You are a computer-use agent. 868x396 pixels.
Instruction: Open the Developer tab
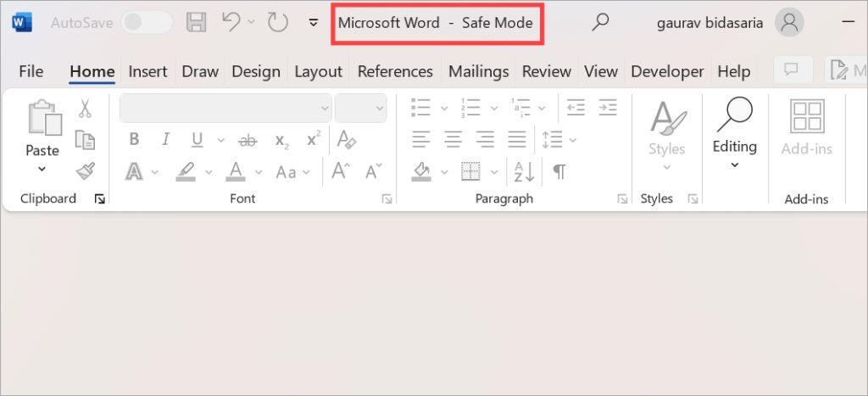[x=668, y=71]
